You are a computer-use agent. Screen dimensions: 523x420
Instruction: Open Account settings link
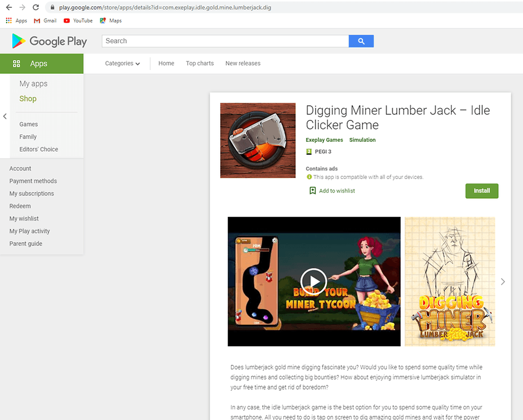coord(20,169)
